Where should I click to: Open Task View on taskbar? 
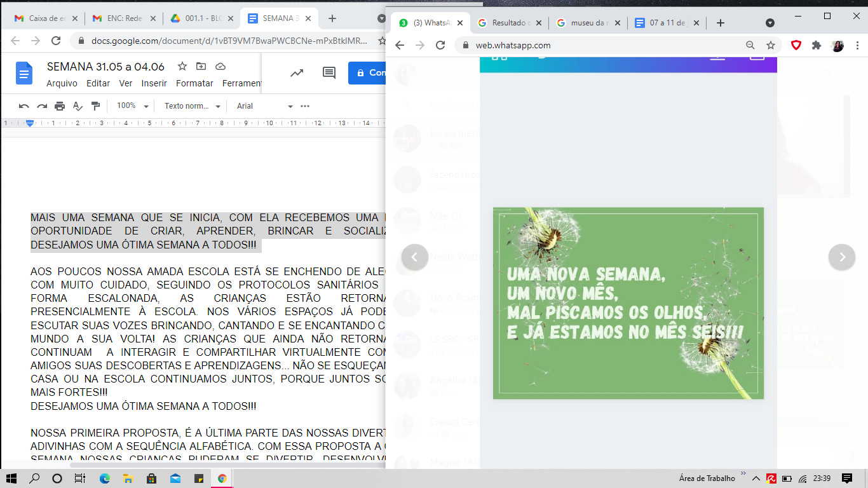79,478
